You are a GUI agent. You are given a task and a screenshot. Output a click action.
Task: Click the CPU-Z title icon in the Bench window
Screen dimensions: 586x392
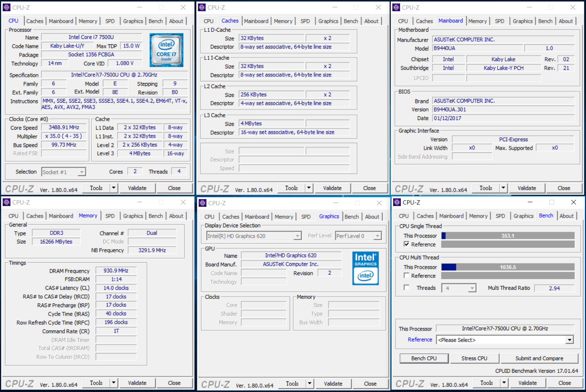coord(397,202)
